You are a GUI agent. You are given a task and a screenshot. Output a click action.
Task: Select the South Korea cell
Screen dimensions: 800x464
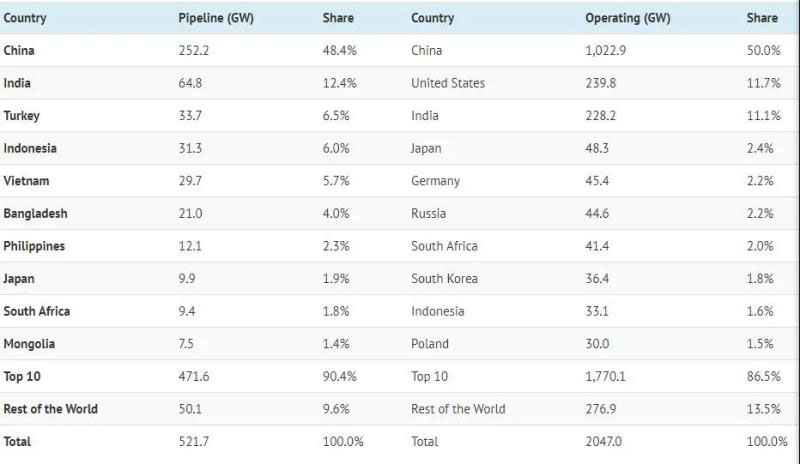coord(444,278)
